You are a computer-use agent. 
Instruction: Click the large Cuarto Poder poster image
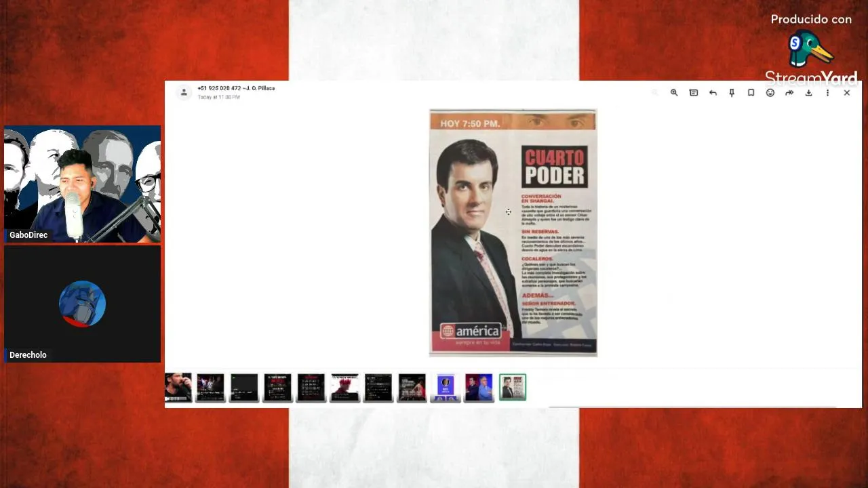513,232
